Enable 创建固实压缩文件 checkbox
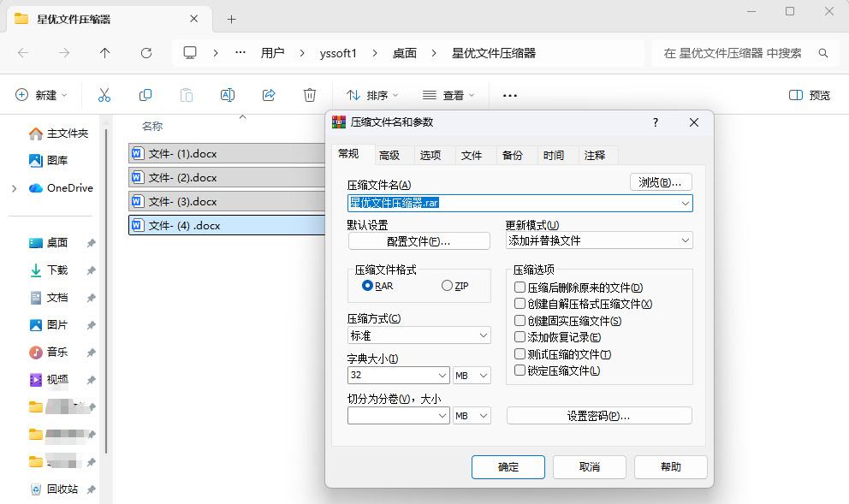 coord(519,321)
